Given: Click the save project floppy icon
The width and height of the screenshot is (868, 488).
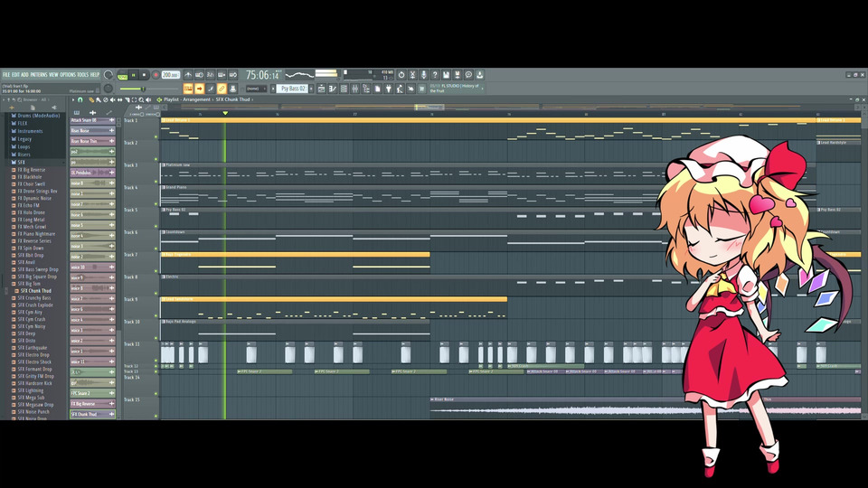Looking at the screenshot, I should [x=446, y=75].
